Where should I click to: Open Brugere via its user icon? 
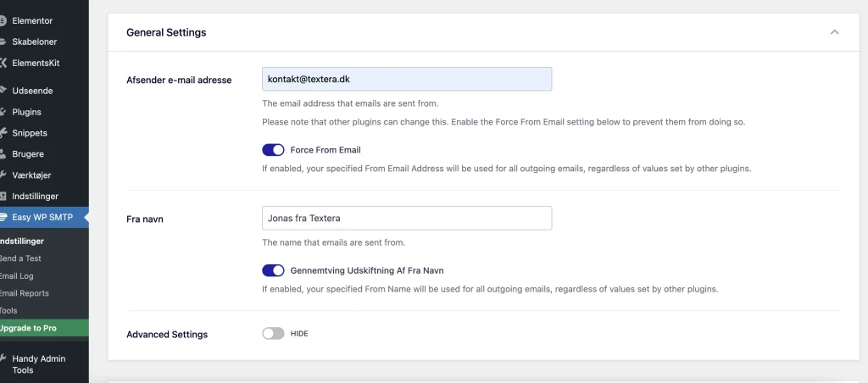[x=3, y=154]
